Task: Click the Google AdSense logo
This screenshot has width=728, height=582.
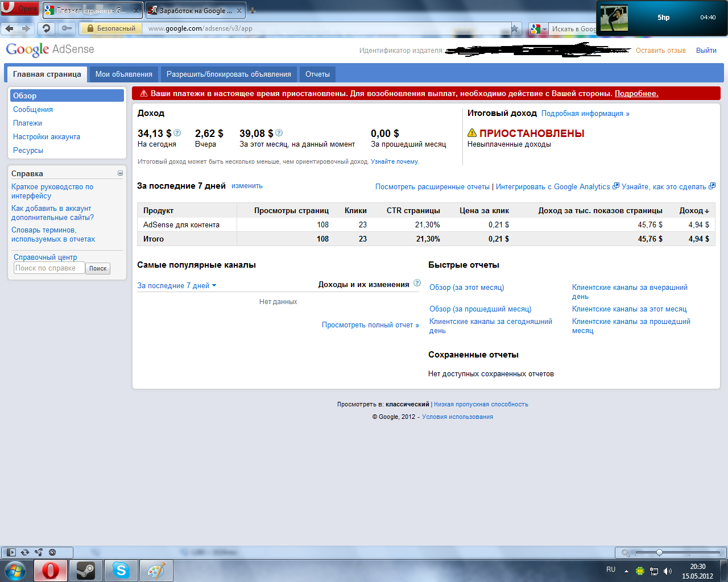Action: click(x=50, y=49)
